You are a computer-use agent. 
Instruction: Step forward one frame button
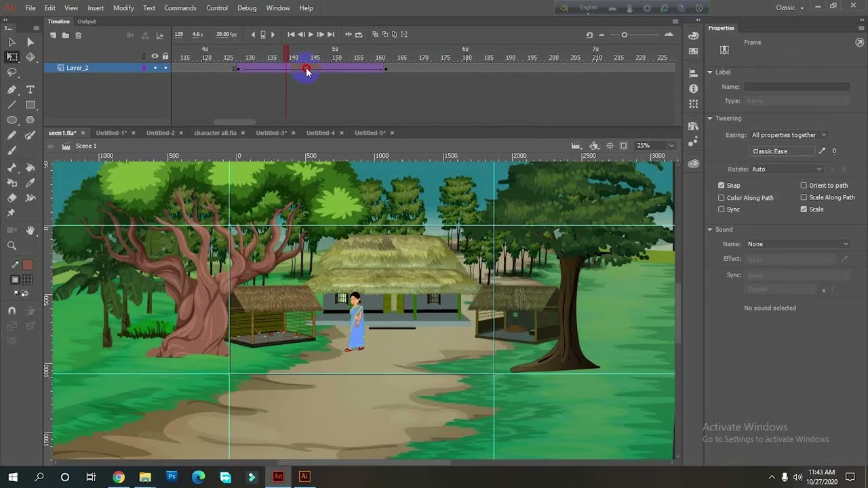click(x=321, y=35)
